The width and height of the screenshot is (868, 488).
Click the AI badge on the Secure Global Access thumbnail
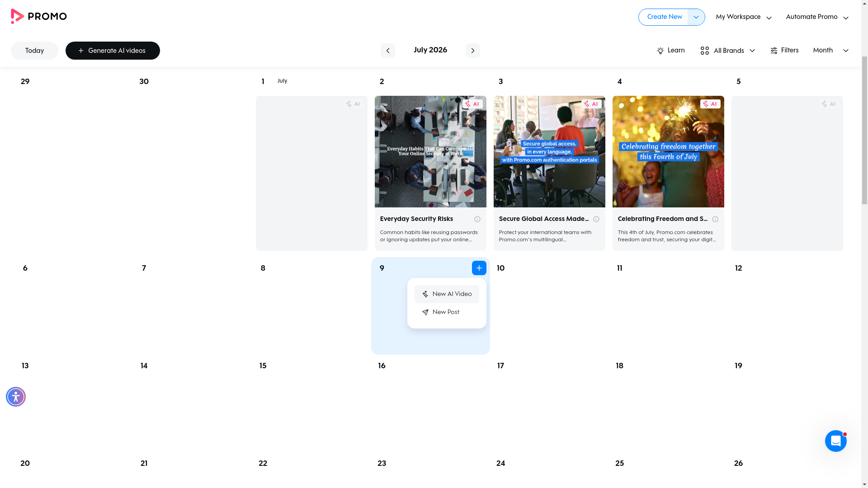tap(591, 104)
